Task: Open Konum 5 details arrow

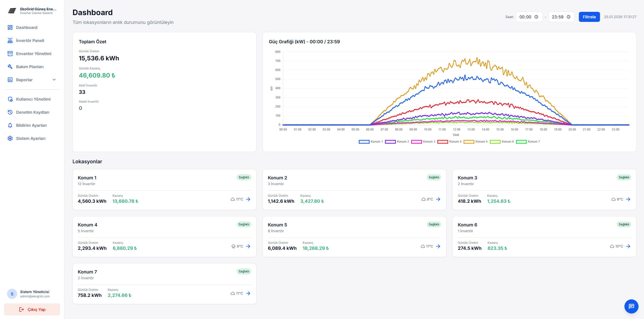Action: point(438,246)
